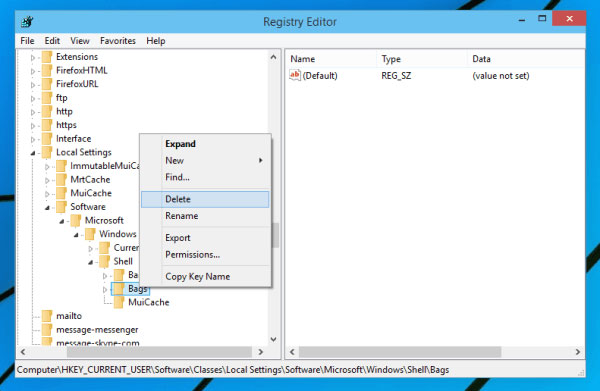Click the https key folder icon
This screenshot has width=600, height=391.
[47, 125]
